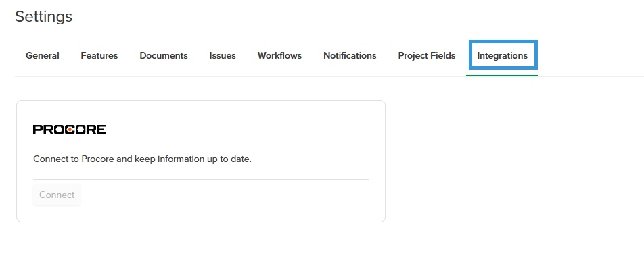Open the General settings tab
This screenshot has height=258, width=644.
[x=43, y=56]
